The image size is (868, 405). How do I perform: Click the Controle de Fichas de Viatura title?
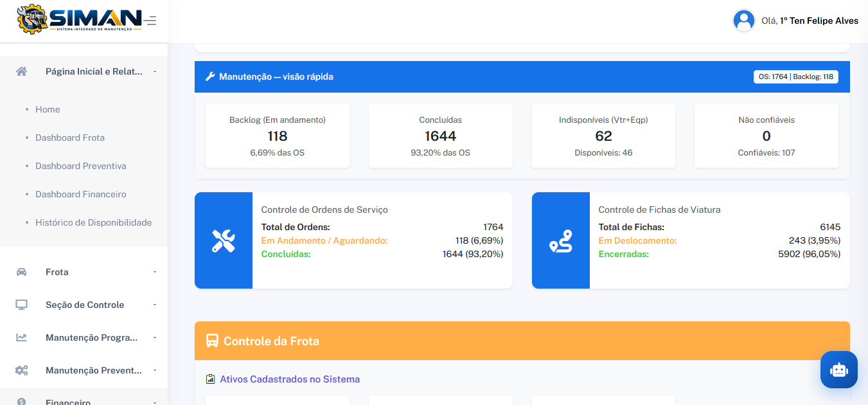pos(659,210)
